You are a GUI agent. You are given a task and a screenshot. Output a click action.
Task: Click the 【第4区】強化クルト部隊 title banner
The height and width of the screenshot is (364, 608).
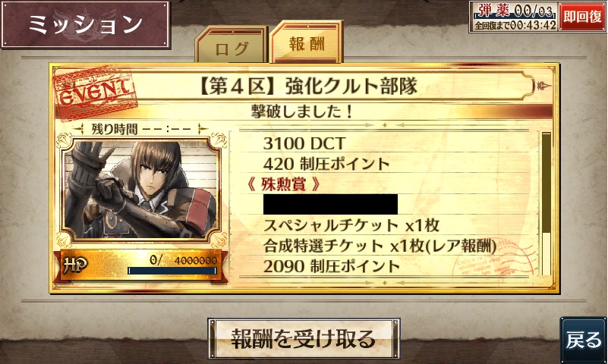pos(308,86)
